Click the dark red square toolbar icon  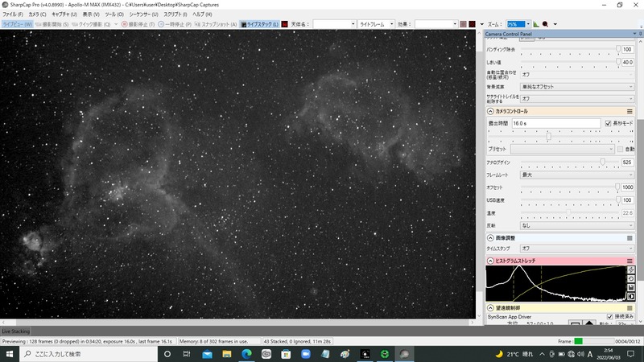473,24
